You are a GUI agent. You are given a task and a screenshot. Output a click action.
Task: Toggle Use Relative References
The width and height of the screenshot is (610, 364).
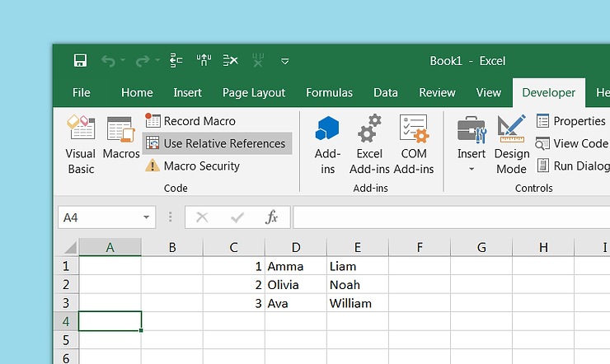(217, 143)
